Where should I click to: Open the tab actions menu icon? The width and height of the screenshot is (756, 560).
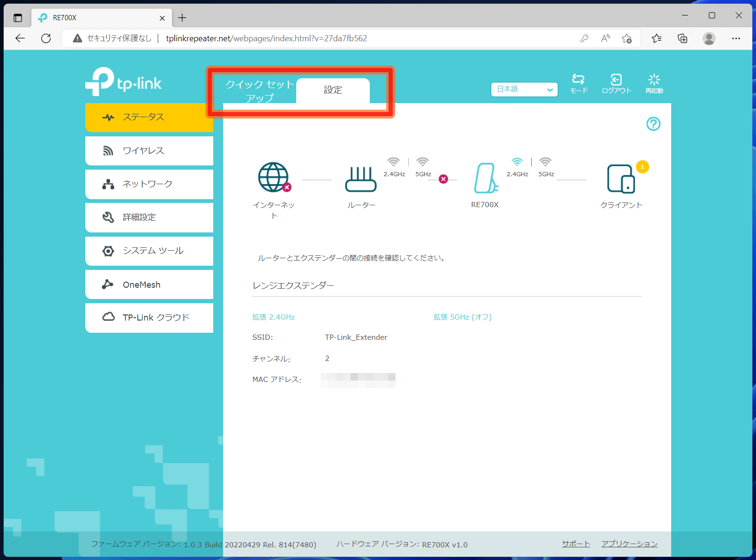(18, 18)
